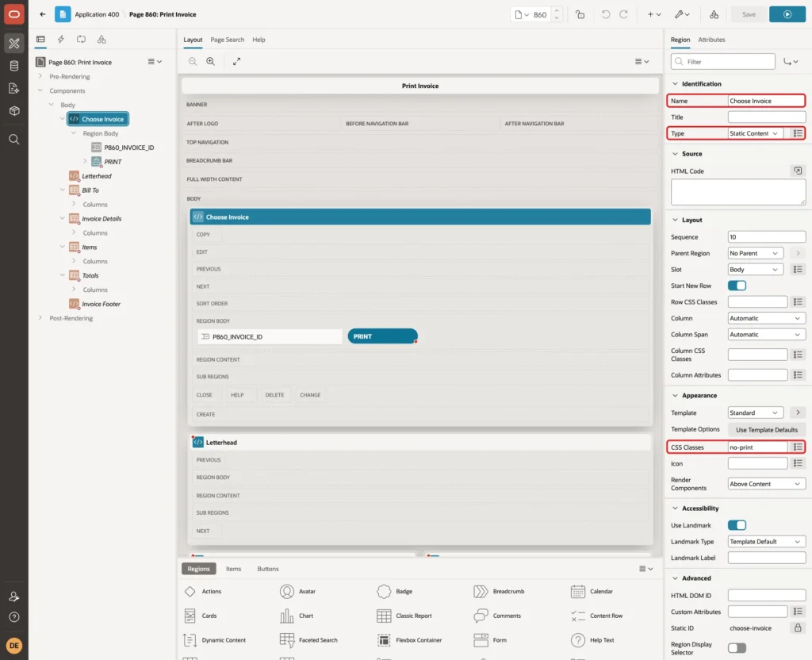Run the page with play button
The width and height of the screenshot is (812, 660).
click(x=787, y=14)
